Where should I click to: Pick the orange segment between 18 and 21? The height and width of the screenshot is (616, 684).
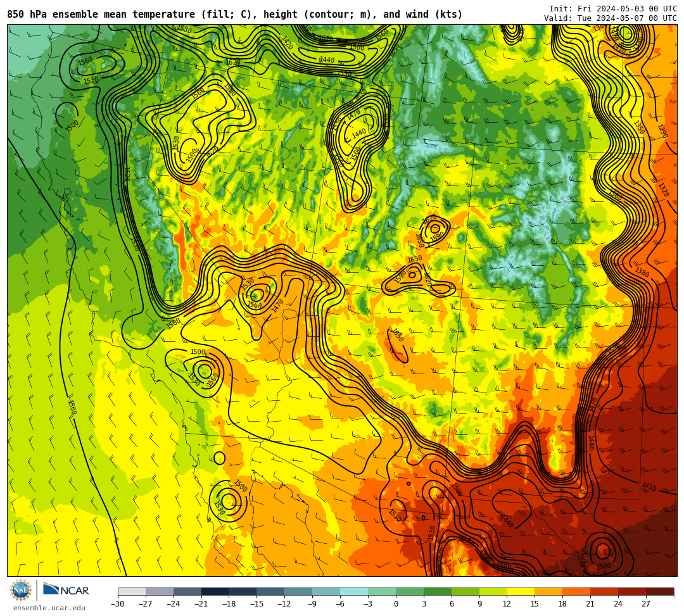pyautogui.click(x=577, y=591)
